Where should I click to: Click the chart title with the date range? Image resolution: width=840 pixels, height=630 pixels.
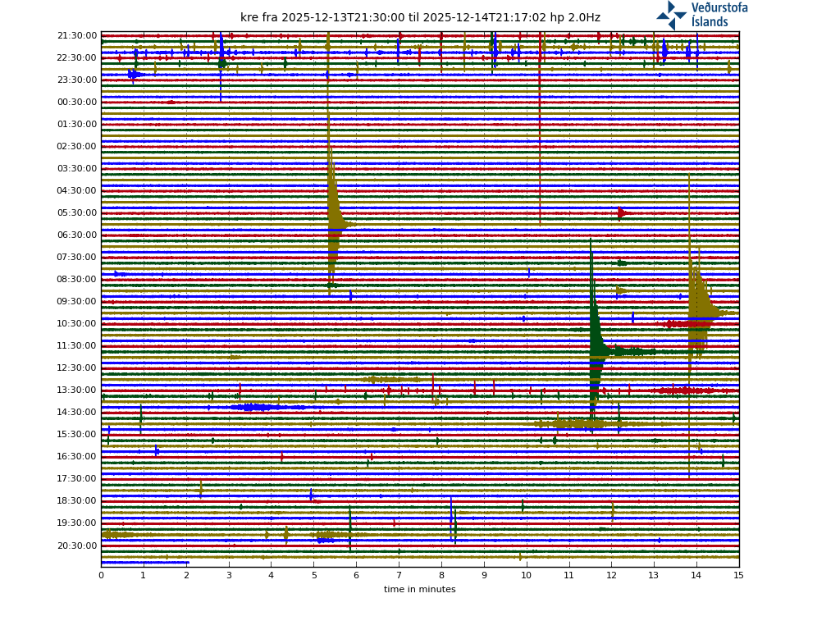coord(420,17)
